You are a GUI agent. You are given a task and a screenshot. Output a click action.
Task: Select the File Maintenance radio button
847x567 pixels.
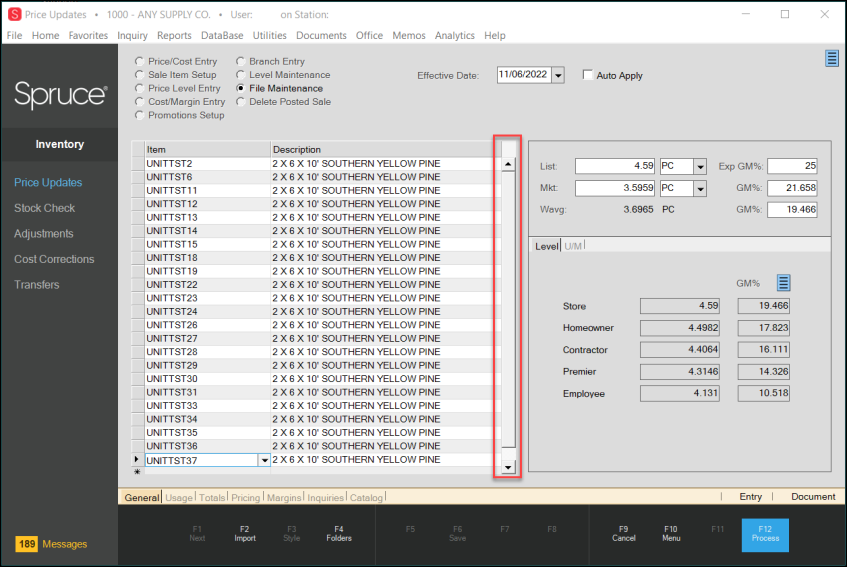pyautogui.click(x=240, y=89)
